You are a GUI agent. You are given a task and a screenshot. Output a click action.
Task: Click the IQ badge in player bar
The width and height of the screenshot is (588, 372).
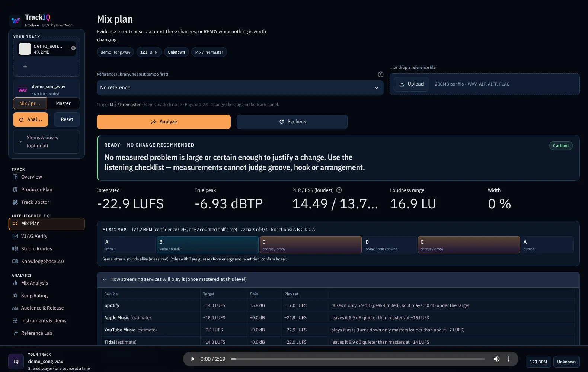pyautogui.click(x=16, y=362)
